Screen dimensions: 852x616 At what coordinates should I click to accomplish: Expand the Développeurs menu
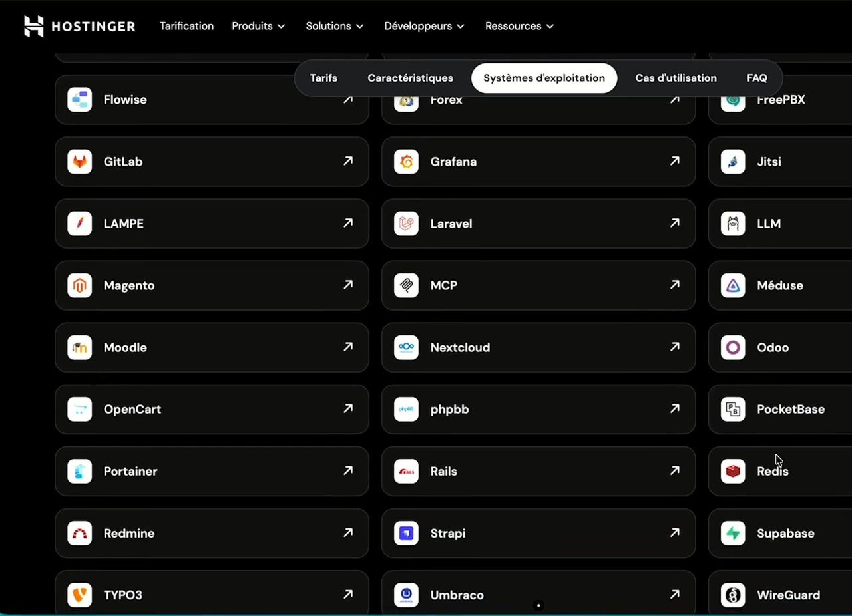coord(424,26)
